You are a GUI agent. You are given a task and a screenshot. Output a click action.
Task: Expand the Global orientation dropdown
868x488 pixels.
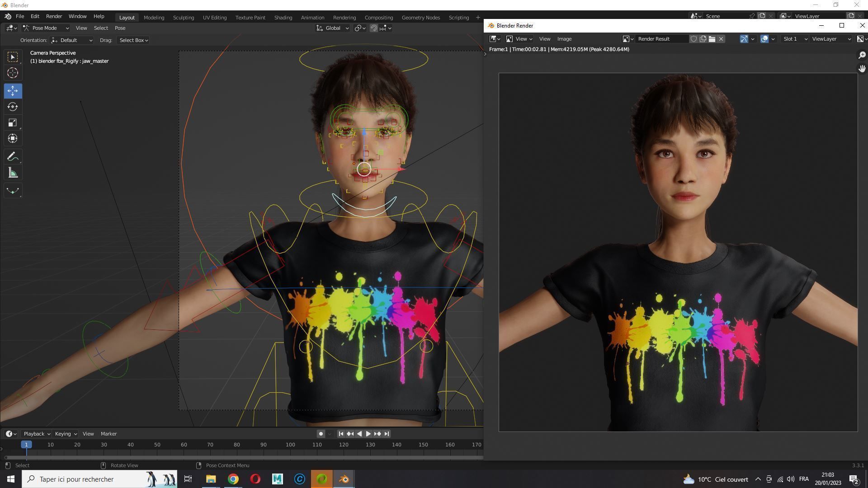click(x=333, y=28)
